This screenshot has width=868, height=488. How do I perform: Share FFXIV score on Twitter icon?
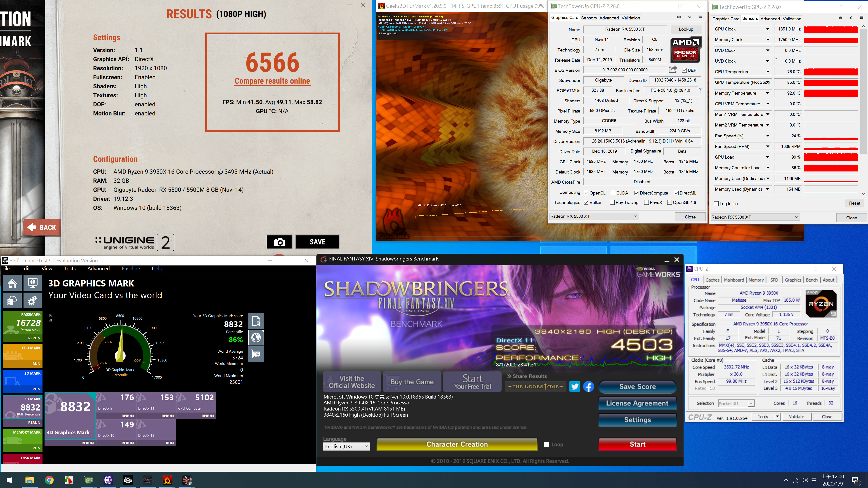point(575,386)
